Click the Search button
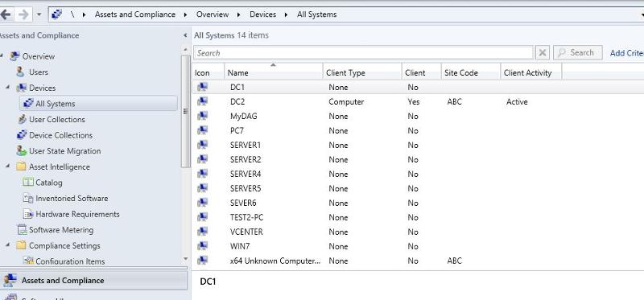The height and width of the screenshot is (300, 644). 578,52
